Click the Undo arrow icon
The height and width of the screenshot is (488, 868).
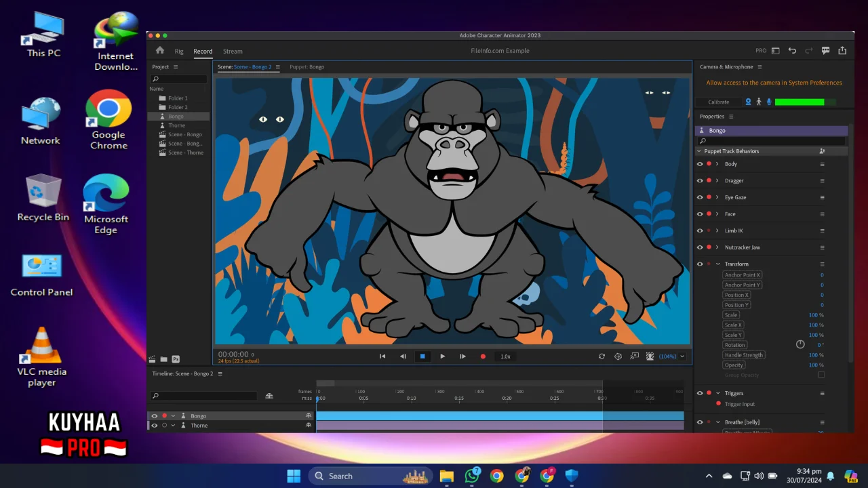click(x=792, y=51)
